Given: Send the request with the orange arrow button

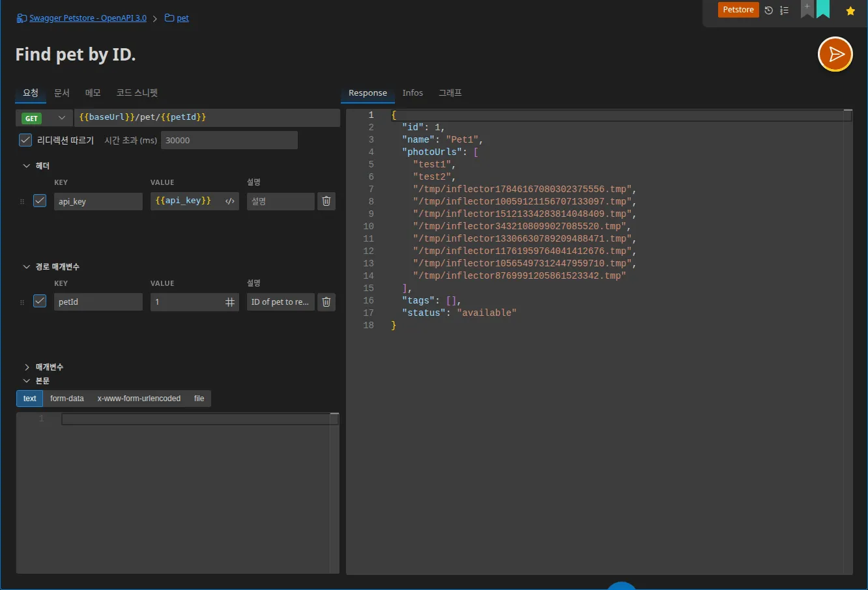Looking at the screenshot, I should point(835,54).
